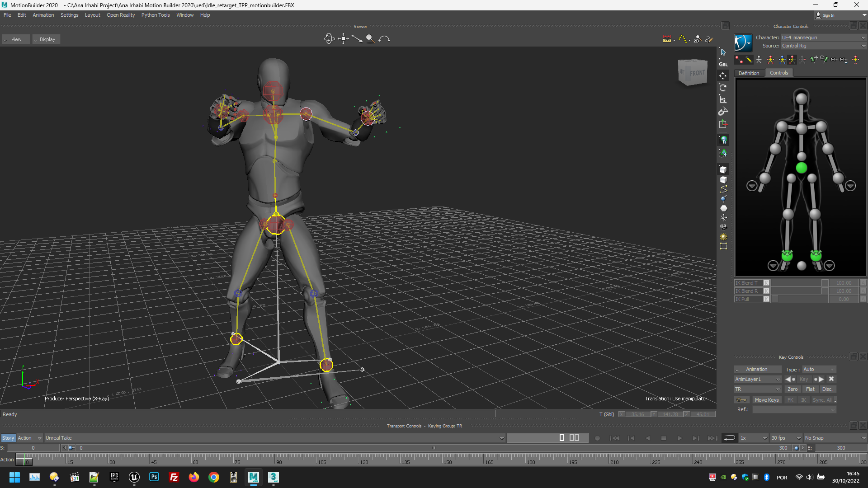
Task: Select the arrow Select tool in side toolbar
Action: click(x=723, y=52)
